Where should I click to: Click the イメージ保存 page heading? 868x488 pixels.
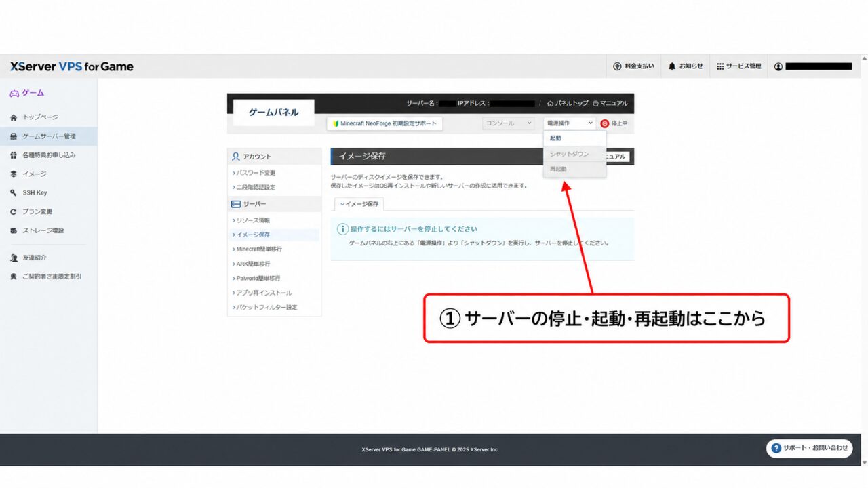362,156
